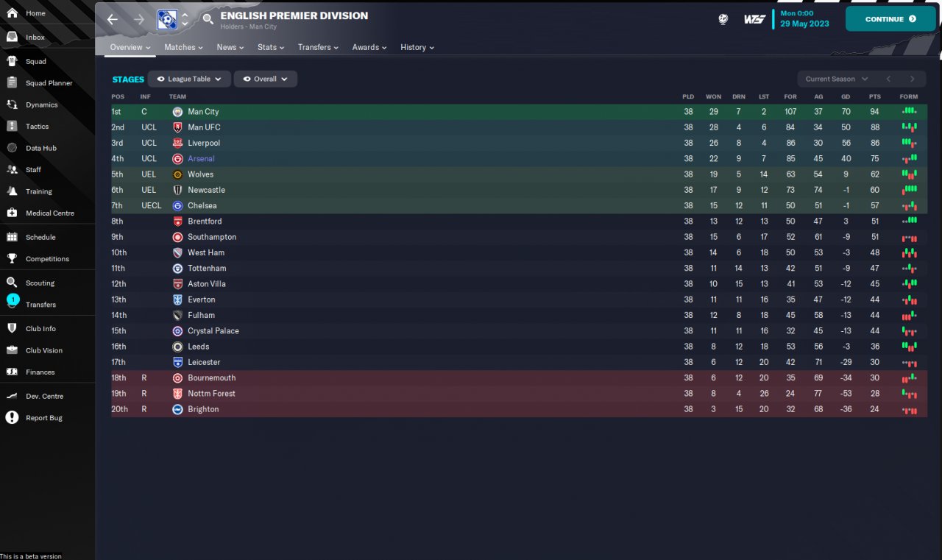Image resolution: width=942 pixels, height=560 pixels.
Task: Click the Report Bug exclamation icon
Action: (12, 418)
